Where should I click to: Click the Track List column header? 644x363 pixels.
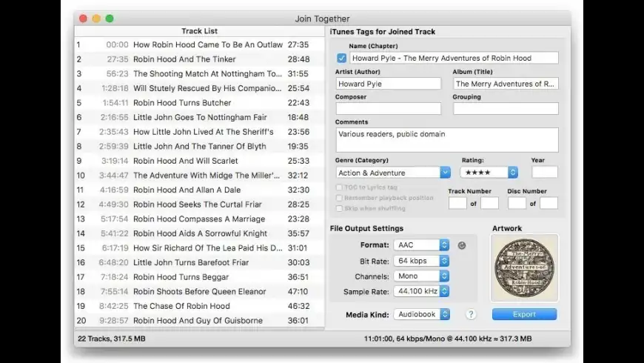[199, 31]
